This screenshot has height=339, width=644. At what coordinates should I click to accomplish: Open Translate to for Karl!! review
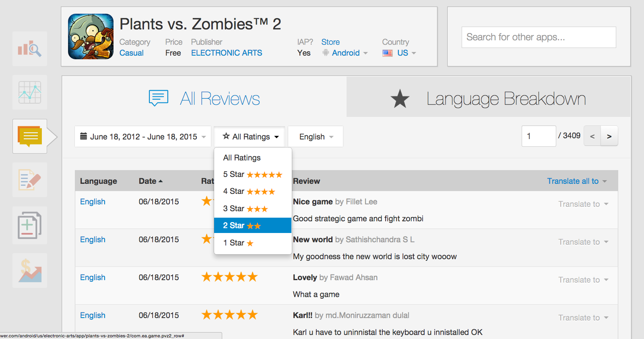583,318
